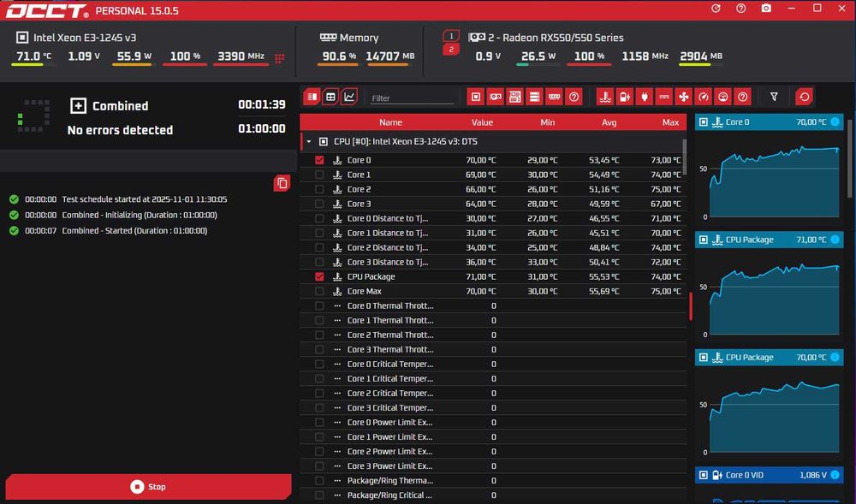Select 'Package/Ring Therma...' row

coord(493,481)
